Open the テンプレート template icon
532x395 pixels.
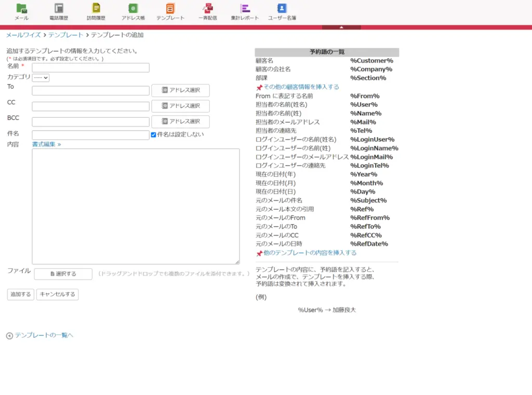(170, 9)
